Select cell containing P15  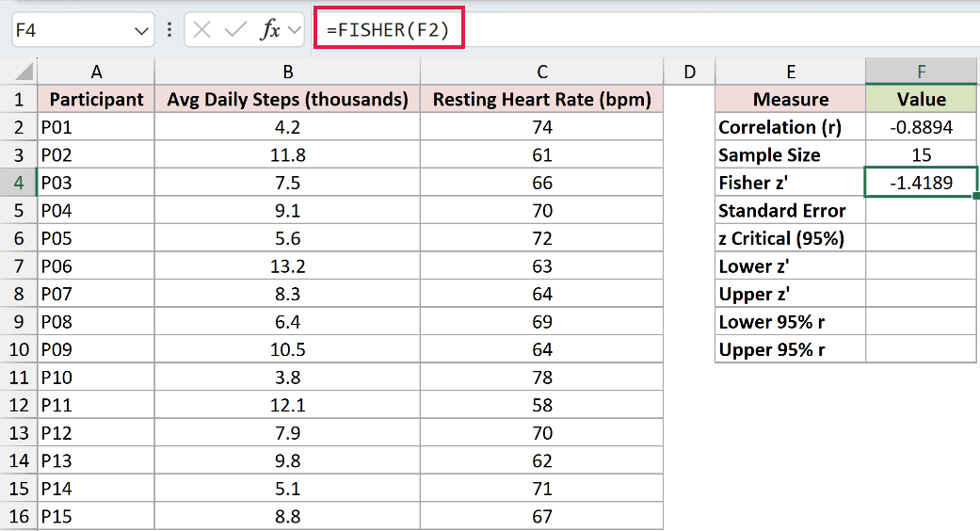96,516
